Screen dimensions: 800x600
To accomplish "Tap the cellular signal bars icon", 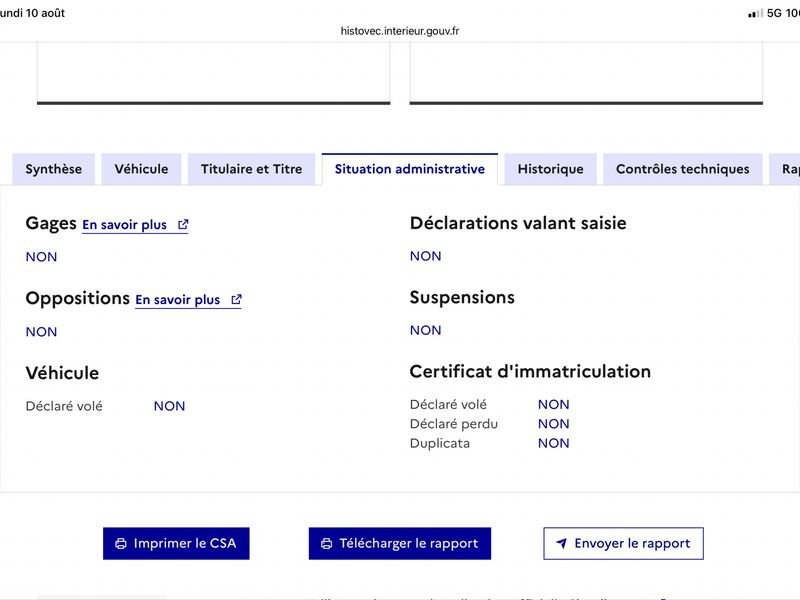I will click(756, 13).
